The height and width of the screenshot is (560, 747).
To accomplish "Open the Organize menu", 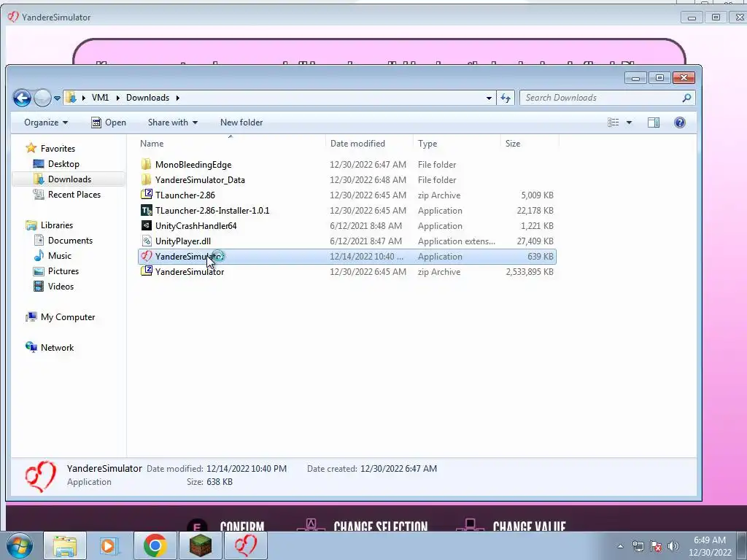I will pyautogui.click(x=46, y=122).
